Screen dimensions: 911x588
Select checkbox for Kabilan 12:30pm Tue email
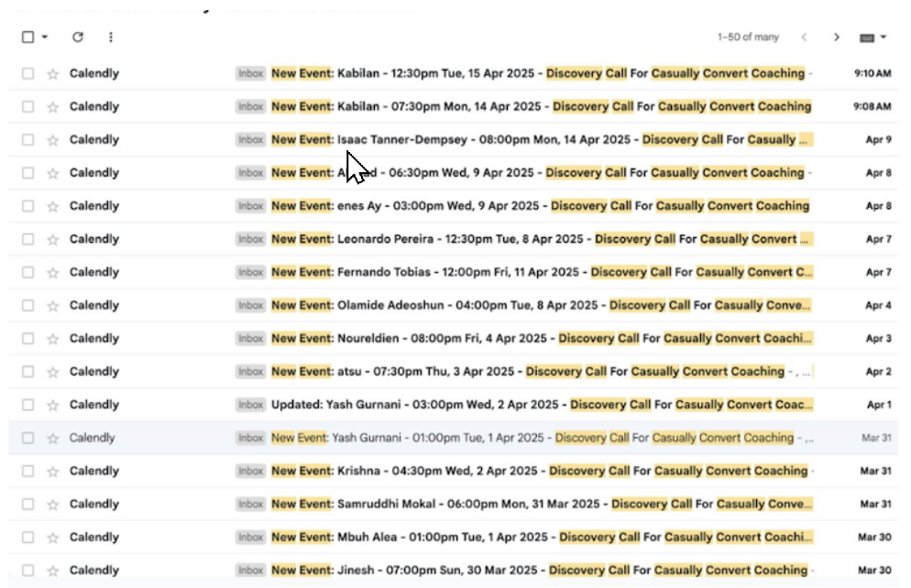[27, 73]
